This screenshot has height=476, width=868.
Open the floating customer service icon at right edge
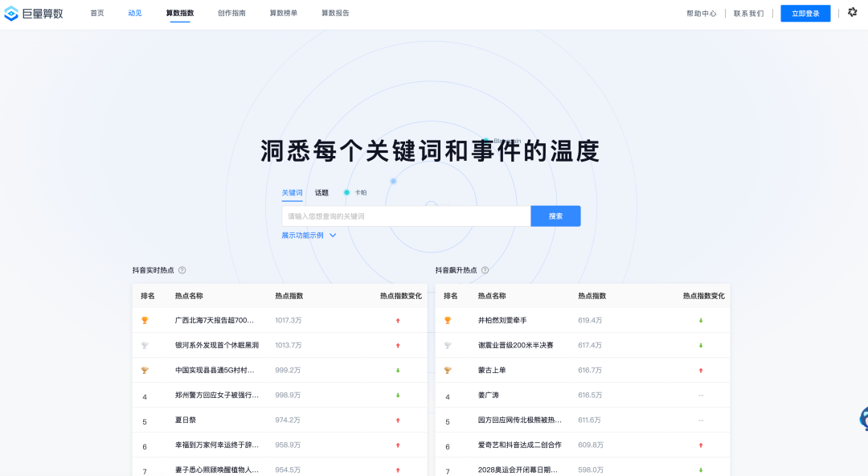tap(863, 419)
